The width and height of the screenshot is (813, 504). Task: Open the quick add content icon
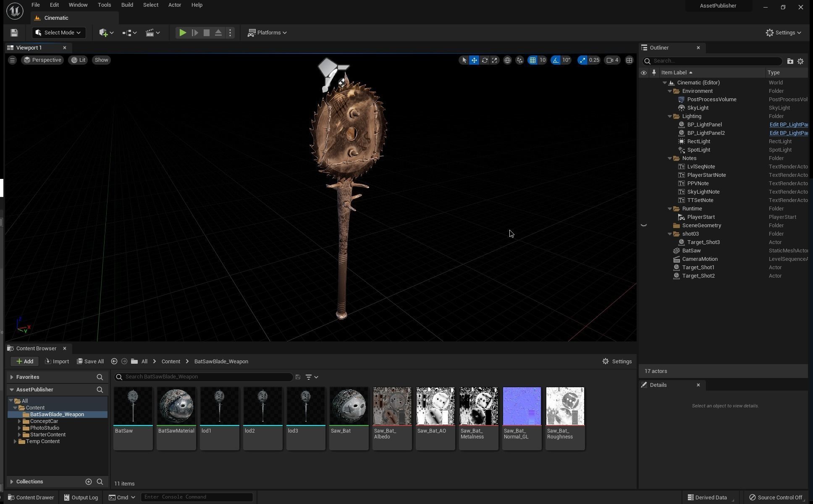(106, 33)
